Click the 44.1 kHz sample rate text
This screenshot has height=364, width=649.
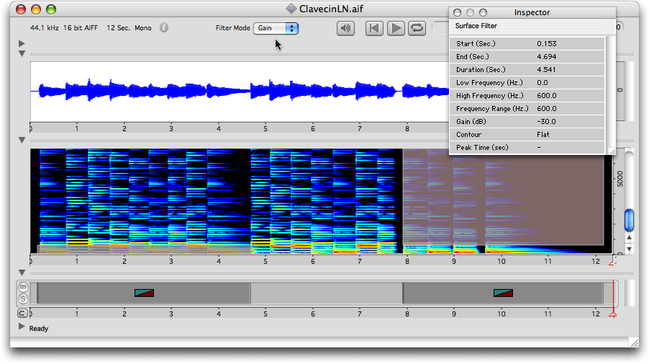point(44,28)
